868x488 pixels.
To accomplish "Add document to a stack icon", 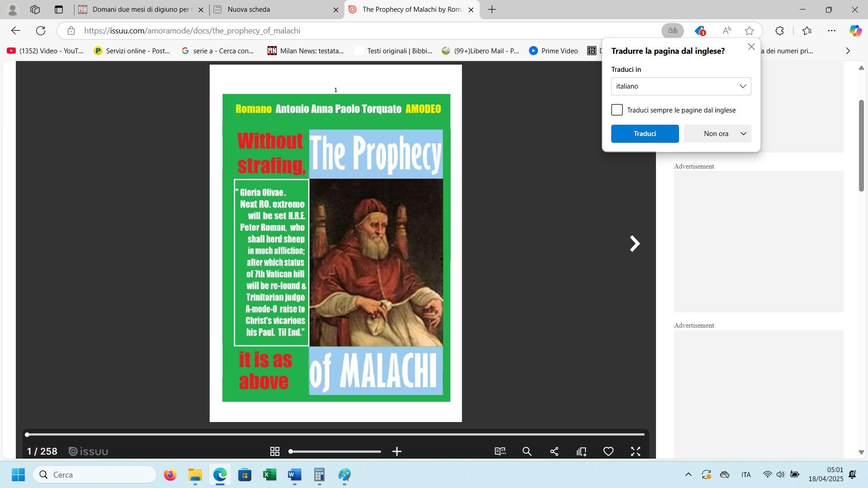I will (581, 451).
